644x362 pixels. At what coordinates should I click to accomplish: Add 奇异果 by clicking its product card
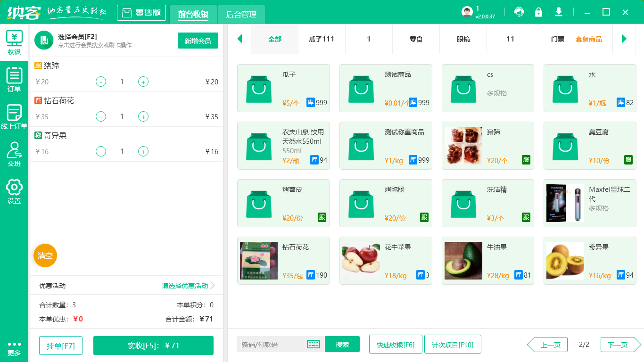pos(590,261)
